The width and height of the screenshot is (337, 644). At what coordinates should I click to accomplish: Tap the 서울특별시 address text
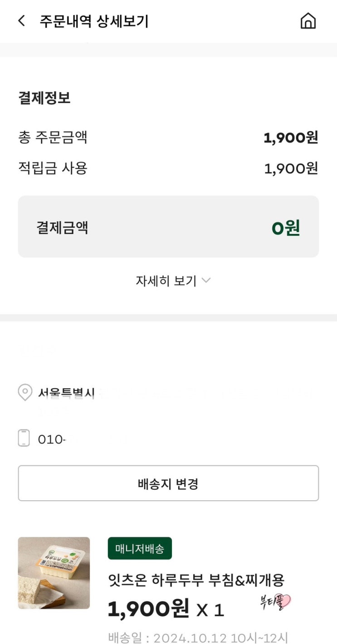tap(66, 394)
